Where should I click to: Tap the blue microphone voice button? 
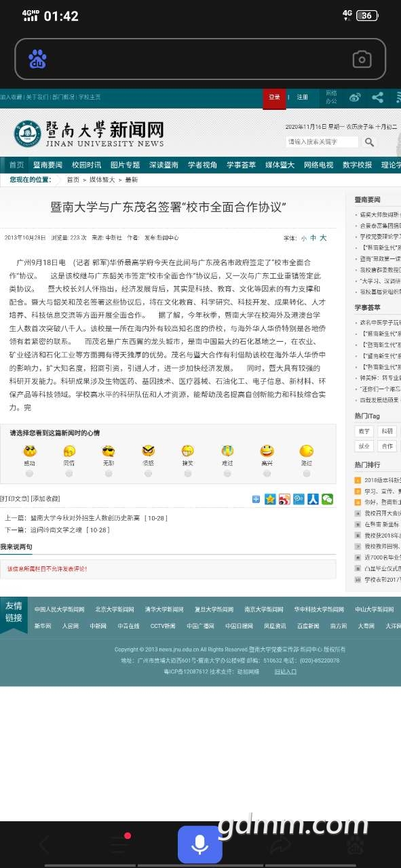(199, 844)
